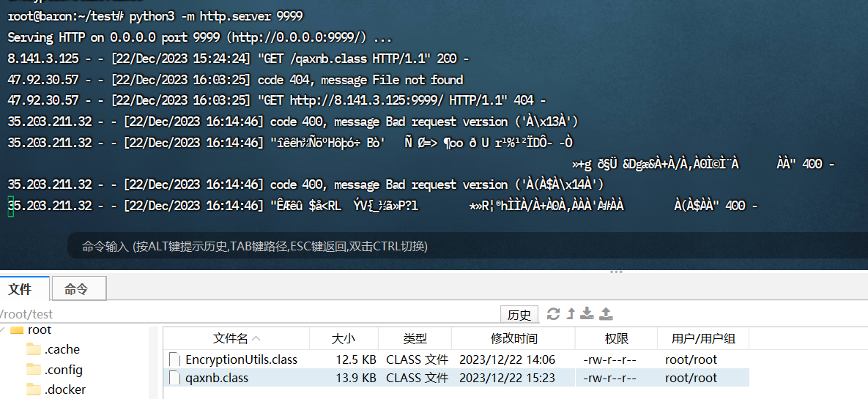This screenshot has width=868, height=399.
Task: Sort the list by 文件名 column
Action: pyautogui.click(x=236, y=338)
